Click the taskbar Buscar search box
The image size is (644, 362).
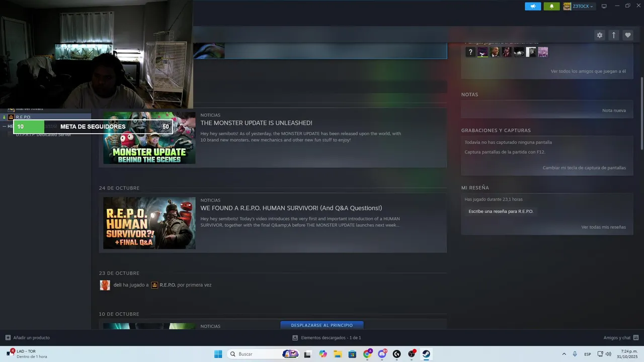[x=264, y=354]
